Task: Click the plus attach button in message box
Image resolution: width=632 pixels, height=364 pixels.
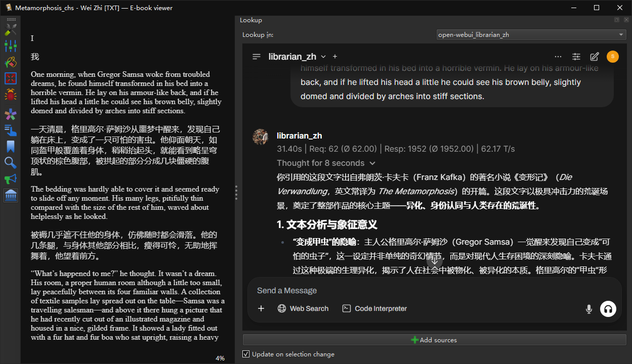Action: point(261,308)
